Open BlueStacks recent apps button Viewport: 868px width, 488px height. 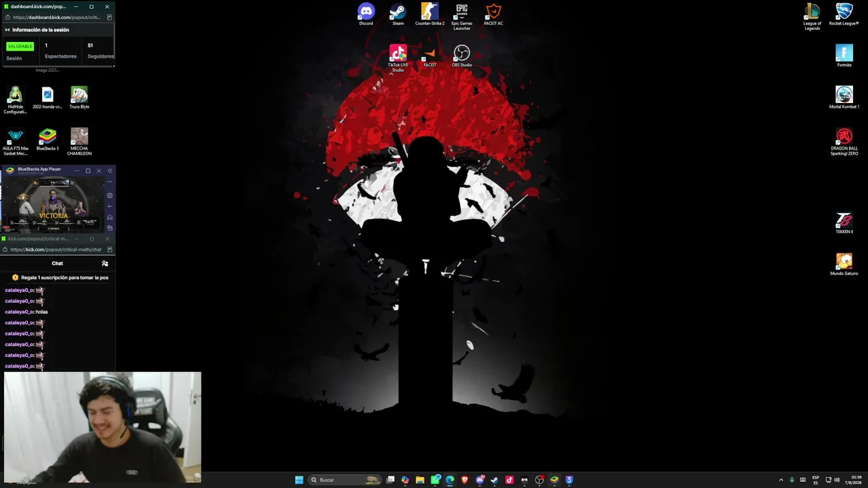coord(110,228)
